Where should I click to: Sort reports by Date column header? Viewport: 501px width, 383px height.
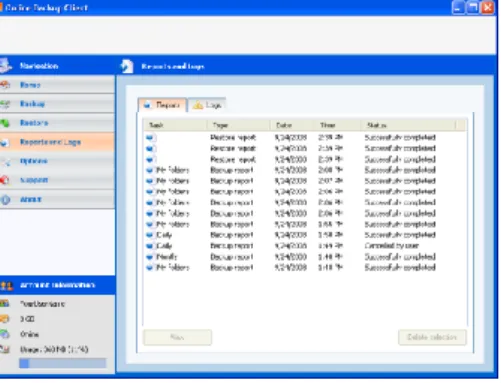(291, 125)
